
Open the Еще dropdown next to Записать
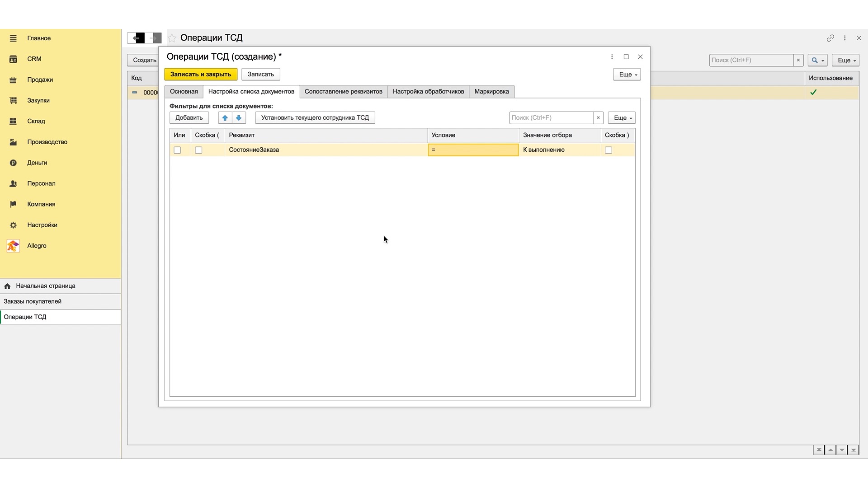click(627, 75)
